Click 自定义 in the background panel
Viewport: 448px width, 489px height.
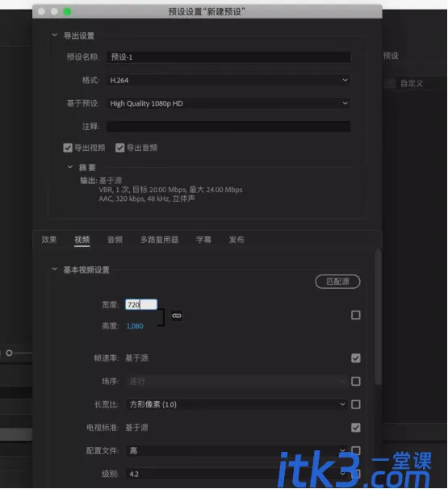[x=412, y=84]
